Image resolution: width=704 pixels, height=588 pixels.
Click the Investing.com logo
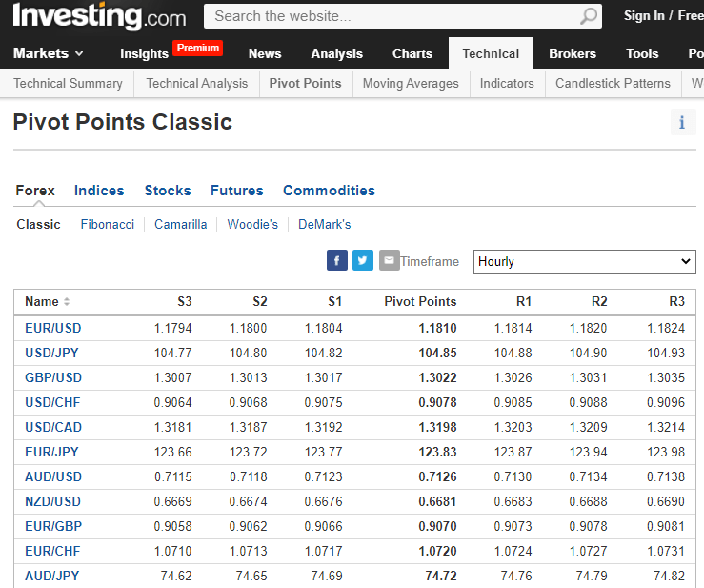(x=99, y=16)
